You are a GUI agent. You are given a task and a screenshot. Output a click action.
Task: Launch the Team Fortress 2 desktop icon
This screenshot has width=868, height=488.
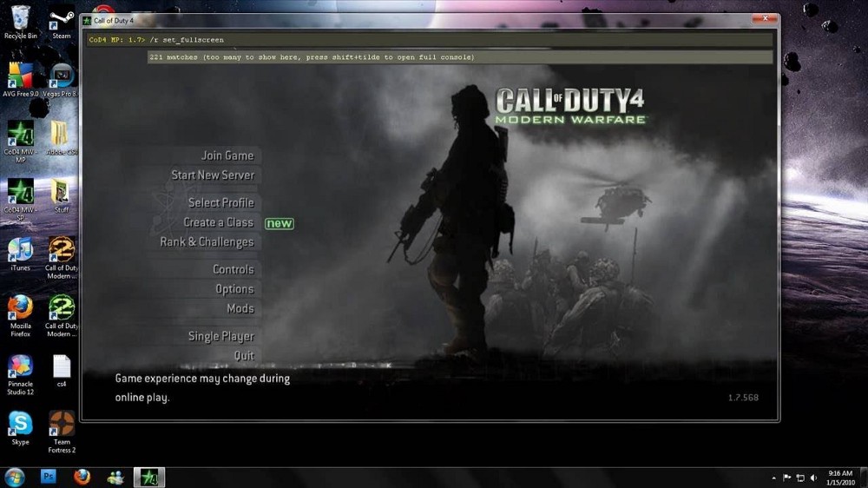click(x=62, y=432)
